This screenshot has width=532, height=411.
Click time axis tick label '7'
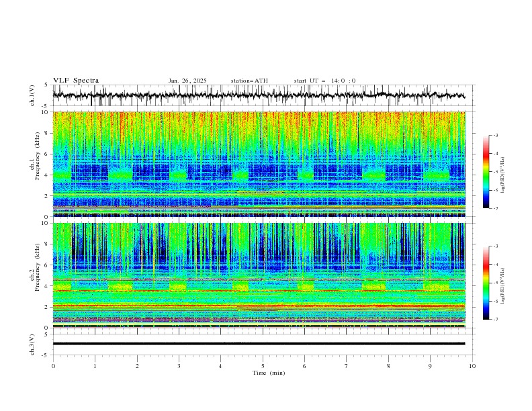point(347,366)
